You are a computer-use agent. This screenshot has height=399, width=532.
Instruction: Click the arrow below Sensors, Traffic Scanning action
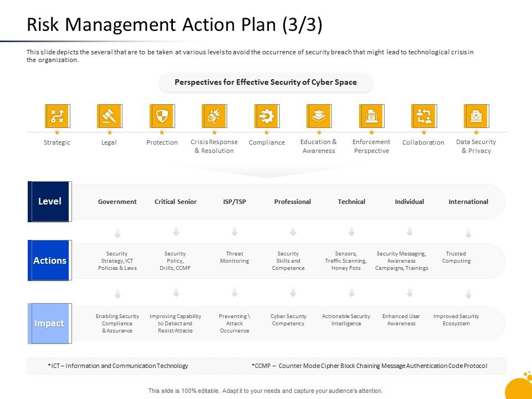pyautogui.click(x=351, y=293)
